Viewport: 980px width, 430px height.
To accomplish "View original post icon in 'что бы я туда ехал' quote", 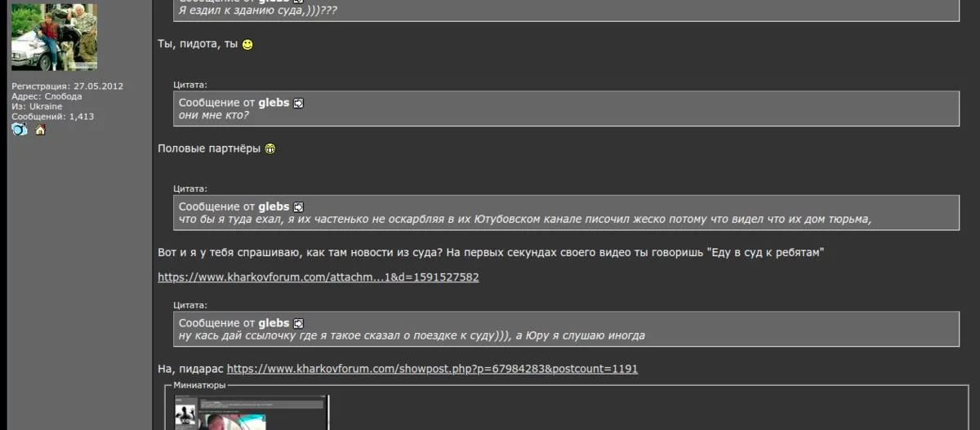I will 298,207.
